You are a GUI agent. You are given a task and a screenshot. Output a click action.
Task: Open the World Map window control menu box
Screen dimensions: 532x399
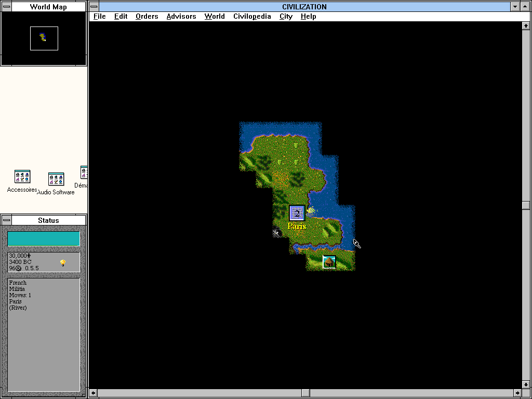6,6
